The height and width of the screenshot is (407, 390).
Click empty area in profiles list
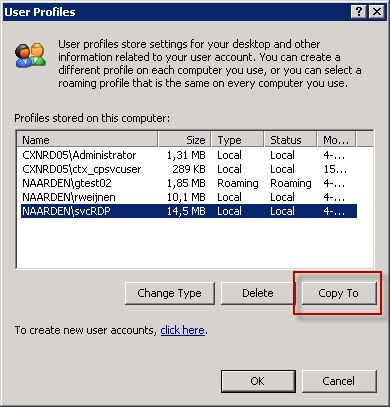(195, 243)
